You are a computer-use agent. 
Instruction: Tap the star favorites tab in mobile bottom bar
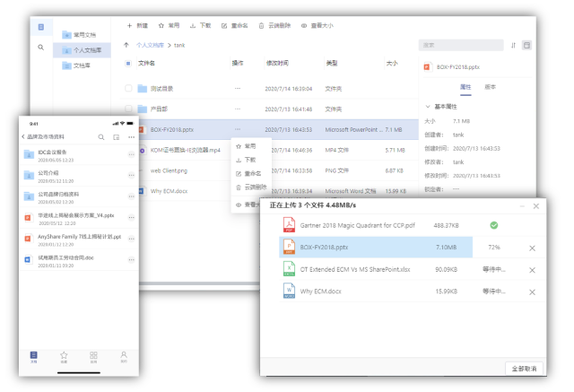pos(64,357)
